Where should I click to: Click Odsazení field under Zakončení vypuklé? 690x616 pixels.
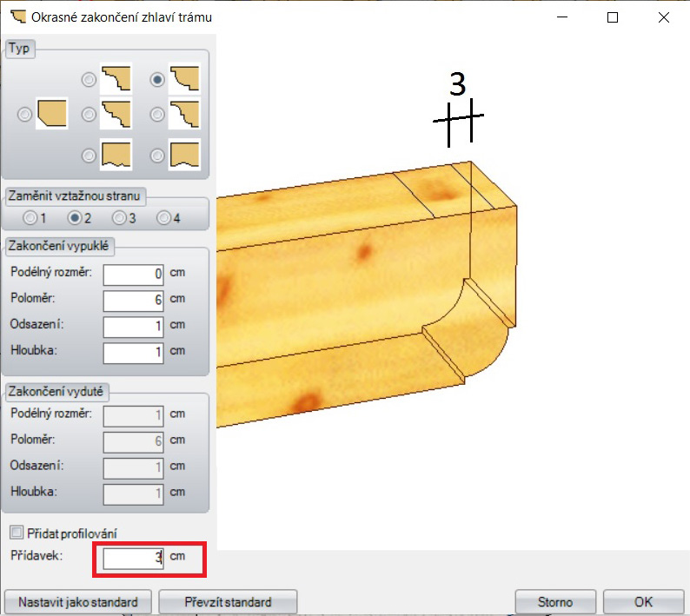coord(133,327)
